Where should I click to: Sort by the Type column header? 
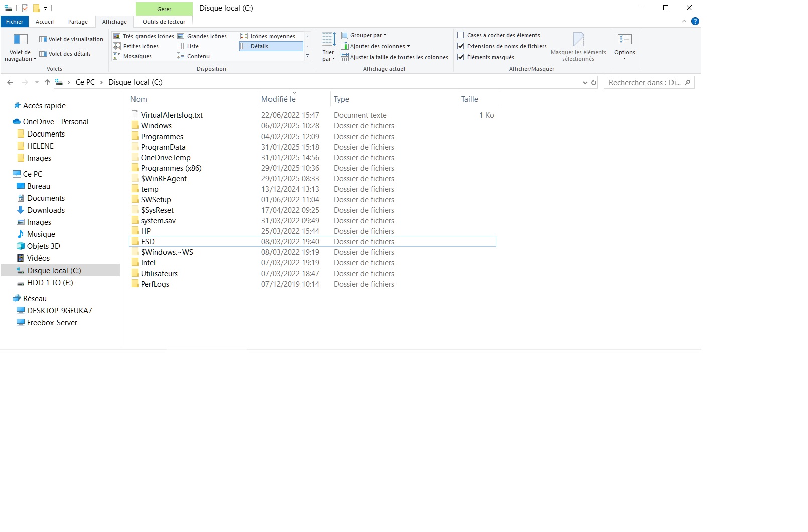click(x=394, y=99)
